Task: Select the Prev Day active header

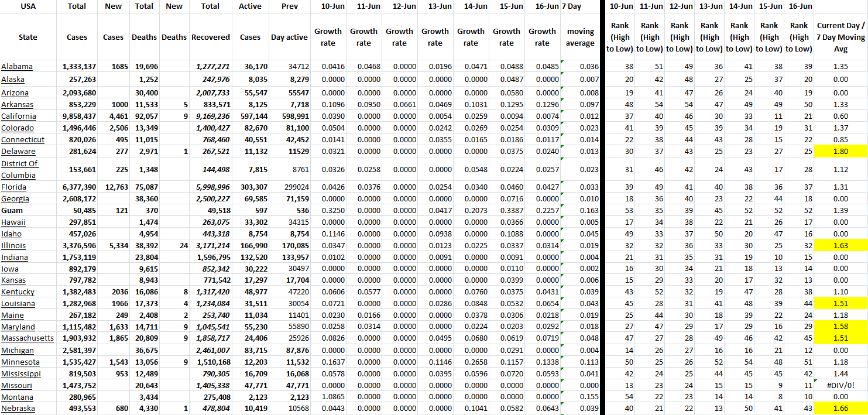Action: pyautogui.click(x=289, y=37)
